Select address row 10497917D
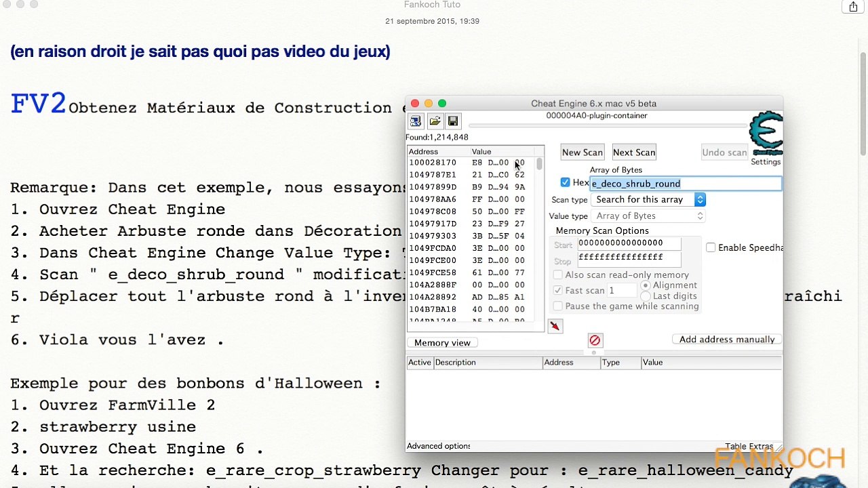The width and height of the screenshot is (868, 488). (x=471, y=224)
